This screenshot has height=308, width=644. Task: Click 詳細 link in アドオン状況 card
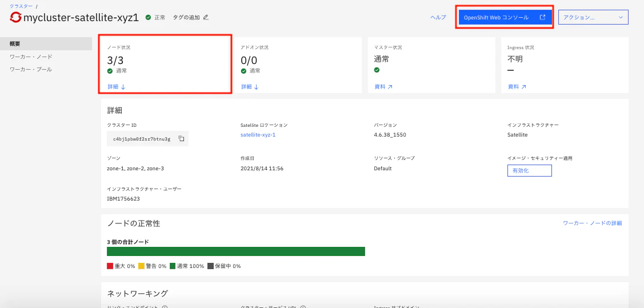[250, 87]
